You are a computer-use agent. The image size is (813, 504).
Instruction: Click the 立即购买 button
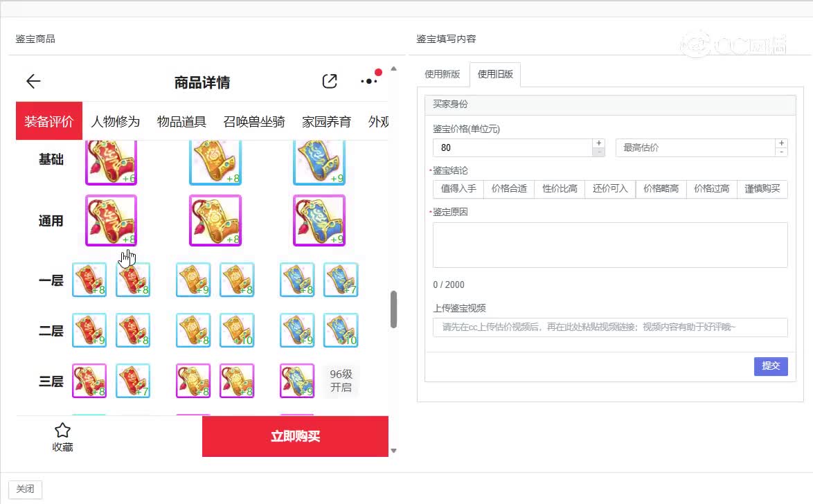tap(295, 436)
